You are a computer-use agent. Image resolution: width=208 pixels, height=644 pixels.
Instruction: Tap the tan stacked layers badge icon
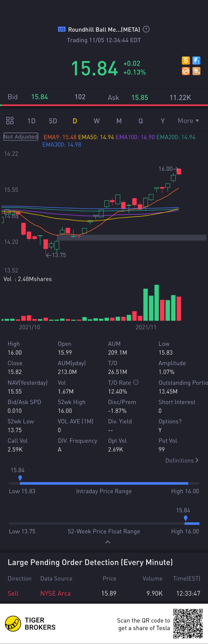196,71
